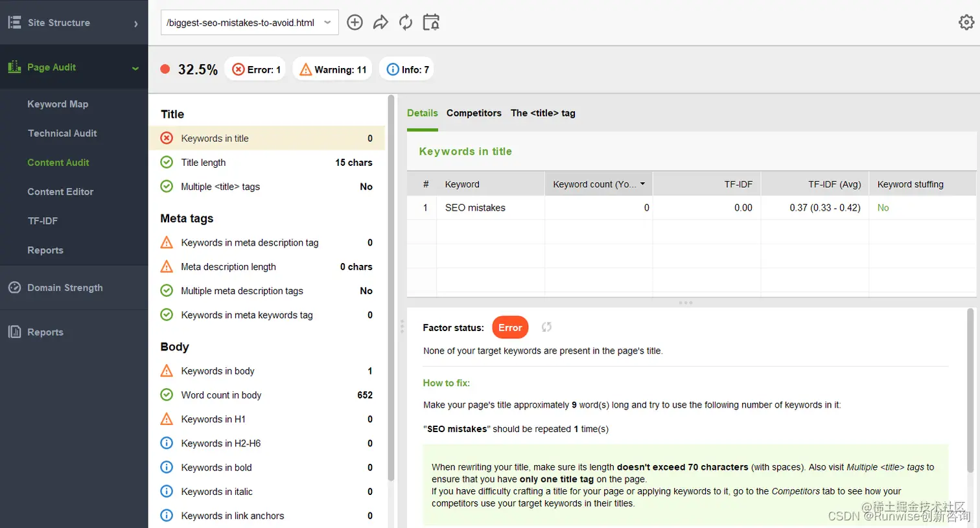
Task: Open Technical Audit in sidebar
Action: point(62,133)
